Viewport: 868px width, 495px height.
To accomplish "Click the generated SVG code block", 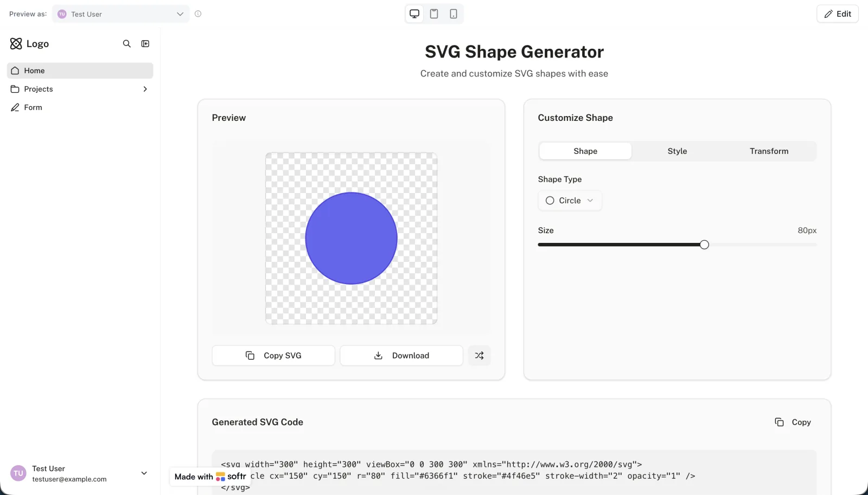I will click(514, 473).
